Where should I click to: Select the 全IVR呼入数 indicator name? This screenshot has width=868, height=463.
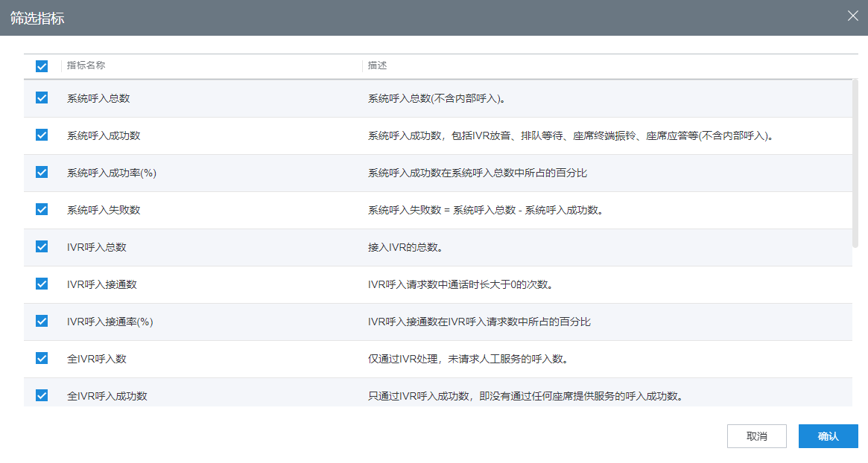[x=97, y=359]
